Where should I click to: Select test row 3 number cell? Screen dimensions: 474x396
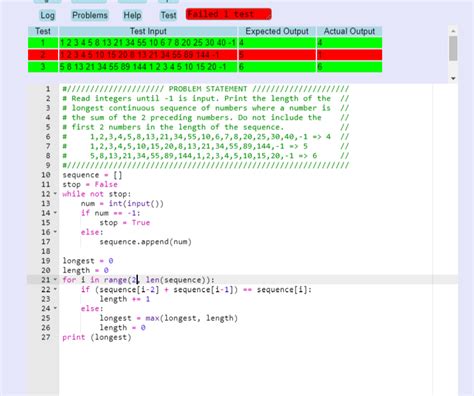click(x=43, y=67)
